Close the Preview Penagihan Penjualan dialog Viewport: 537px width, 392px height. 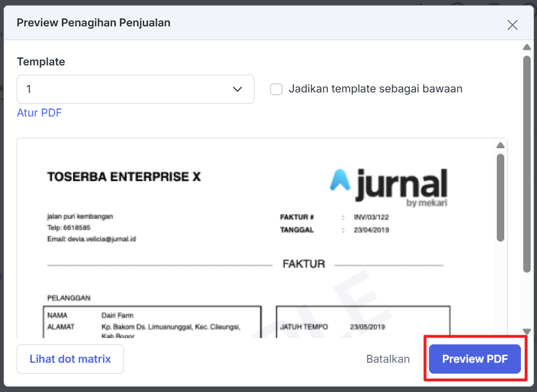point(512,25)
